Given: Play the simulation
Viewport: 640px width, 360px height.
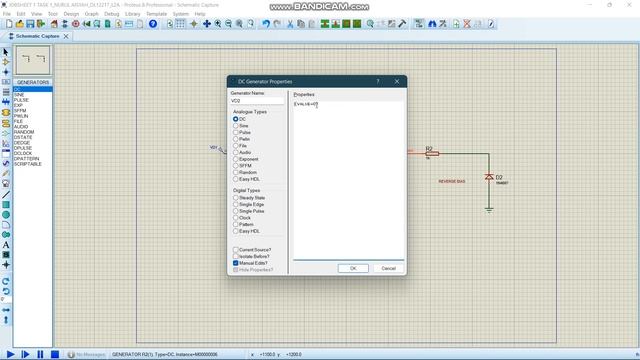Looking at the screenshot, I should coord(10,354).
